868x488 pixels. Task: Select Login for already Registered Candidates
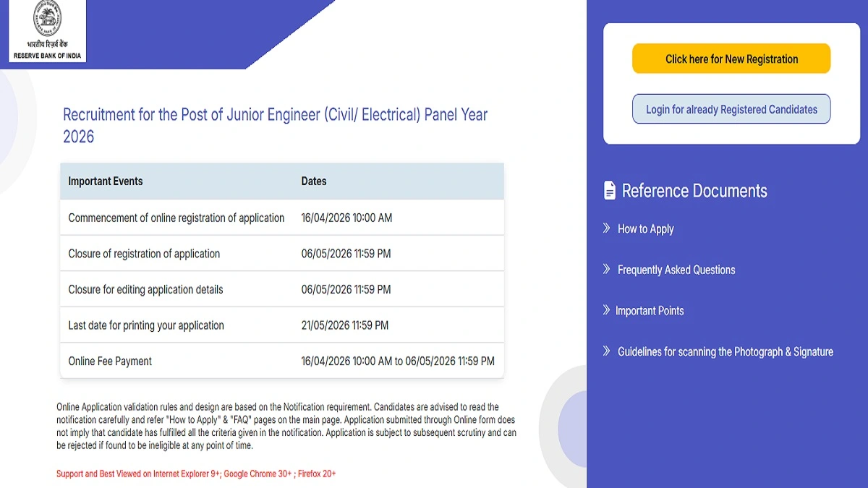click(x=731, y=108)
